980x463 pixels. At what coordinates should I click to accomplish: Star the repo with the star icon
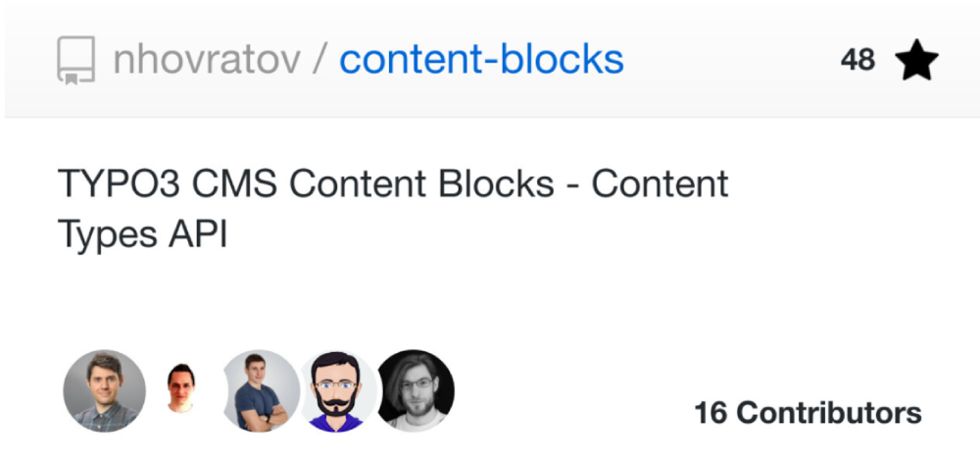tap(917, 61)
